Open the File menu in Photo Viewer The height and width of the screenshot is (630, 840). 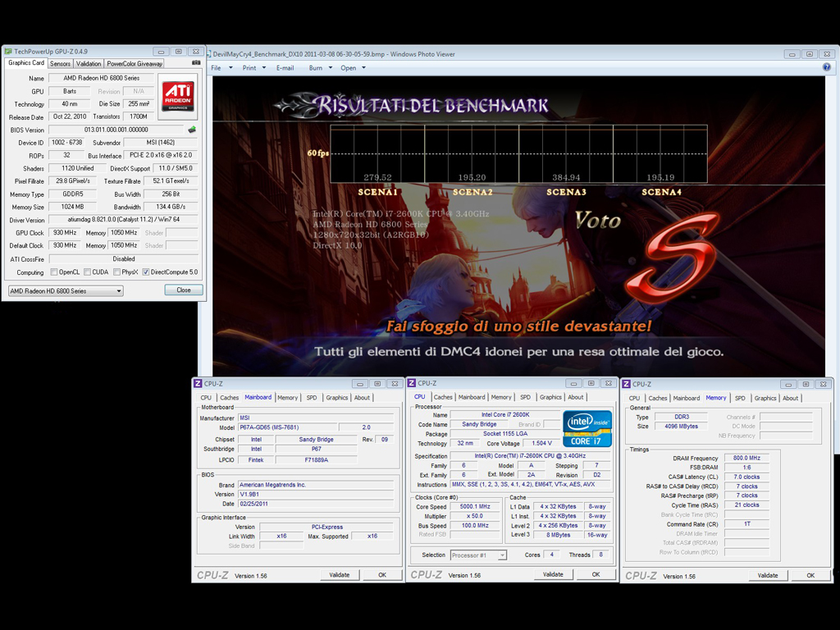pos(216,68)
